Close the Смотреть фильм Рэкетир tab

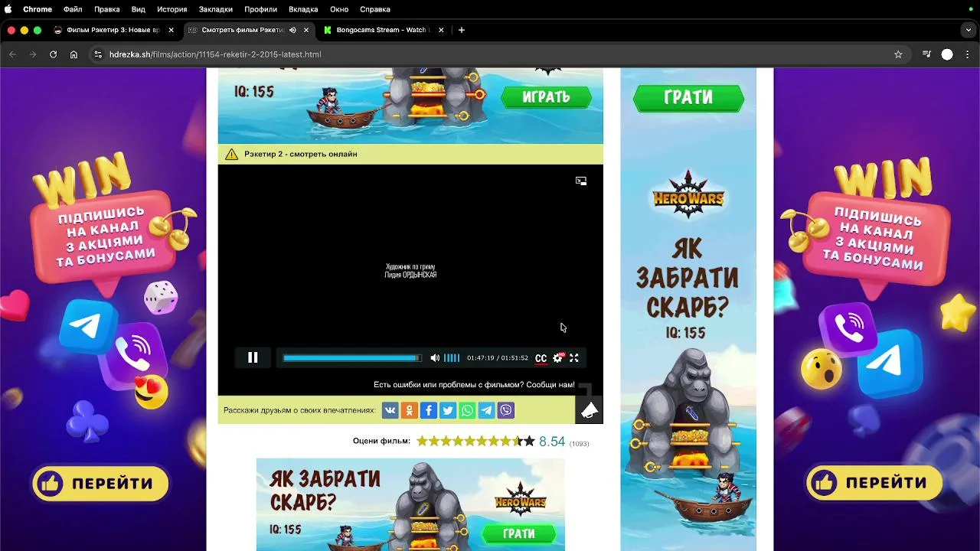click(x=306, y=30)
